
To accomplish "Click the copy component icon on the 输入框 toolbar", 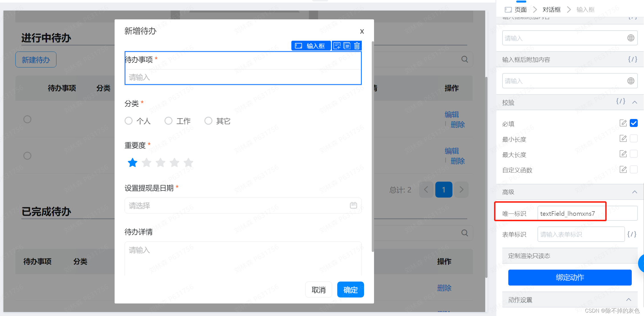I will coord(347,46).
